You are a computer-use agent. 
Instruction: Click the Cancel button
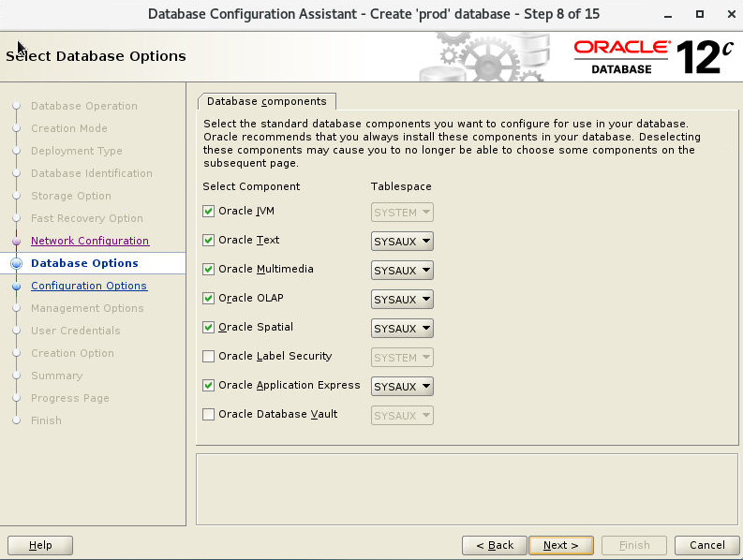click(x=707, y=545)
